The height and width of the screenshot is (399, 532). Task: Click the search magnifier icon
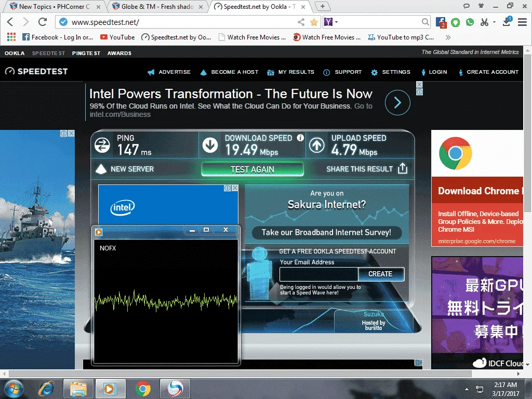point(425,22)
